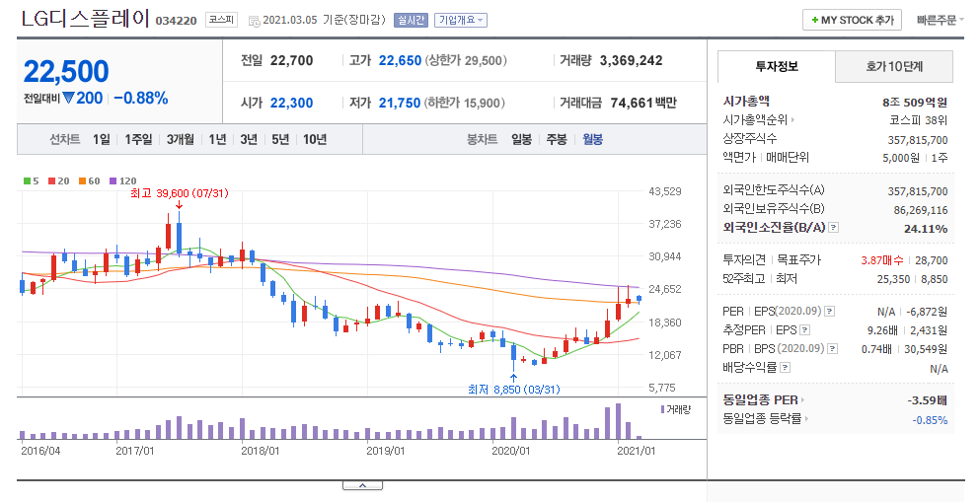This screenshot has width=980, height=502.
Task: Click the 투자의견 3.87매수 value
Action: 882,260
